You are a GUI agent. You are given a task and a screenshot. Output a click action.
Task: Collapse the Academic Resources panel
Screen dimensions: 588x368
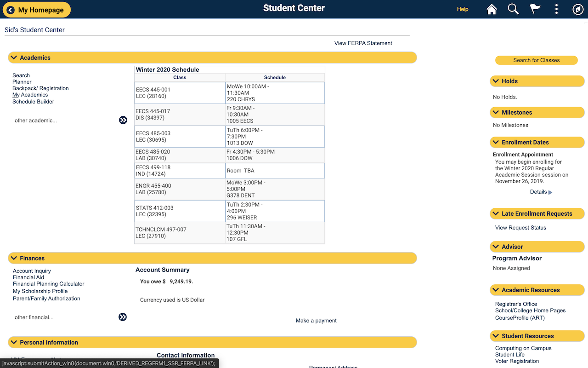[x=496, y=290]
